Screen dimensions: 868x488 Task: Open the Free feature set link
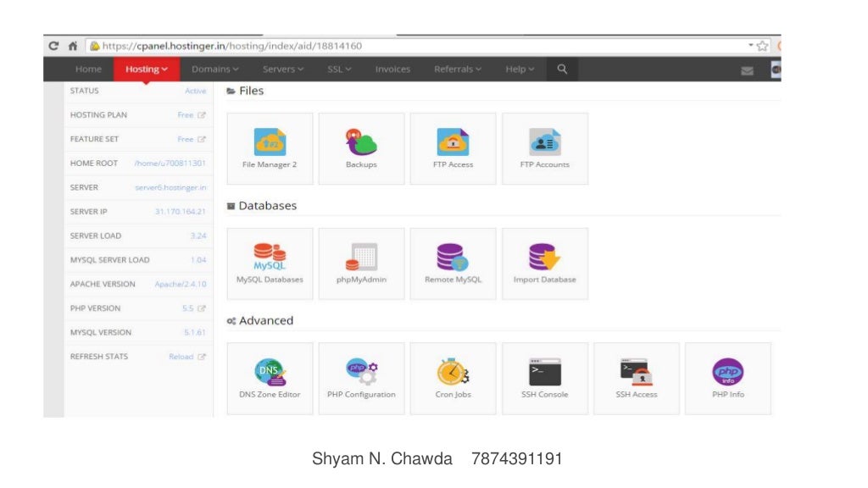[186, 140]
